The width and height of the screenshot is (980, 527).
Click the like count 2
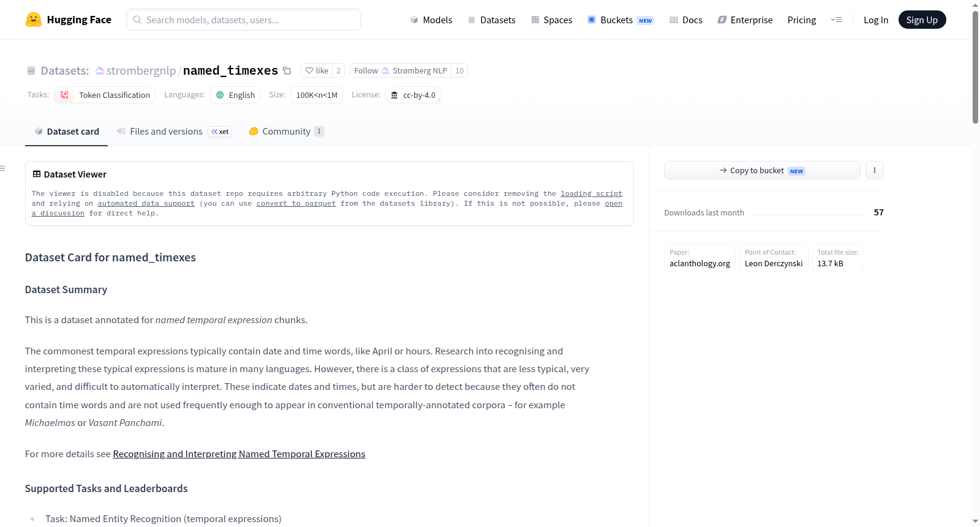(338, 70)
